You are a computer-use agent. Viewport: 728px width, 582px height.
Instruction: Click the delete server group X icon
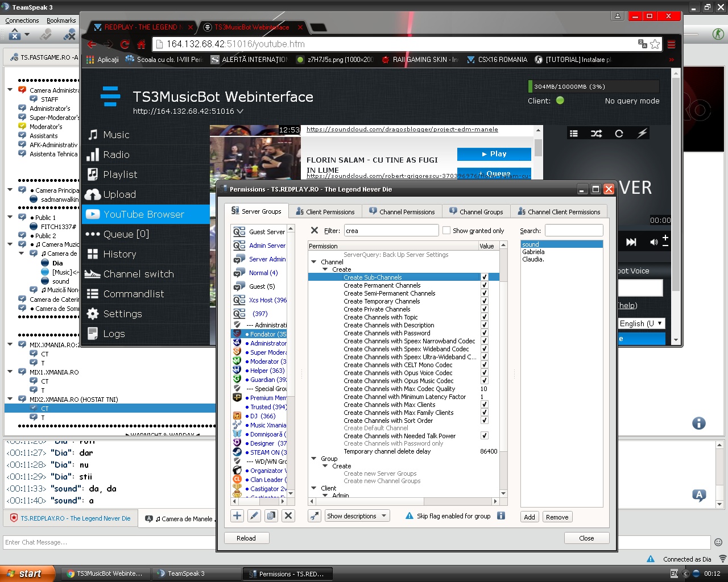pos(288,516)
